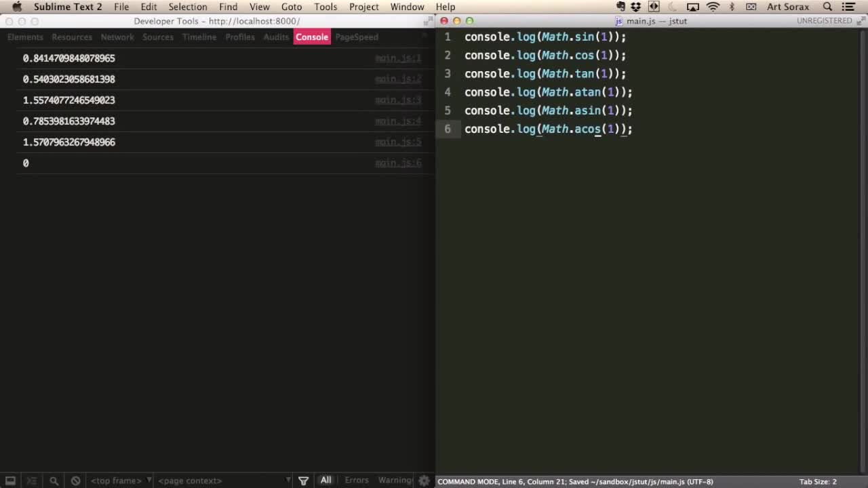
Task: Open the Help menu
Action: 446,7
